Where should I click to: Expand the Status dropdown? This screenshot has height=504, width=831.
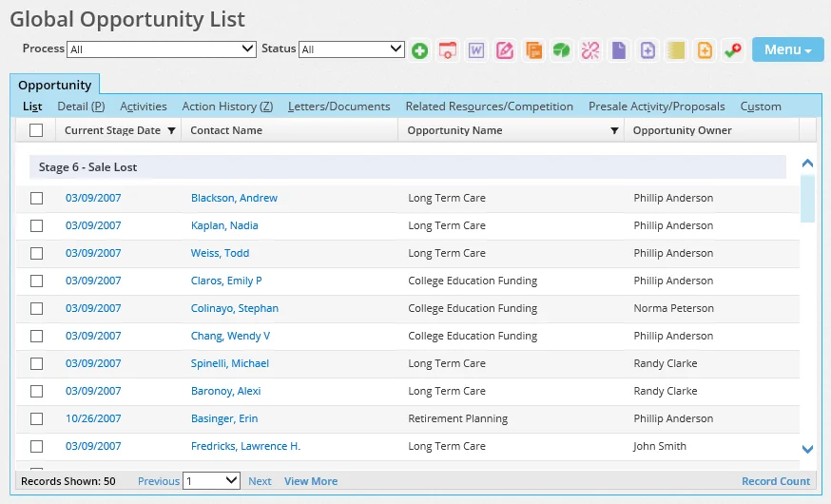pos(352,49)
